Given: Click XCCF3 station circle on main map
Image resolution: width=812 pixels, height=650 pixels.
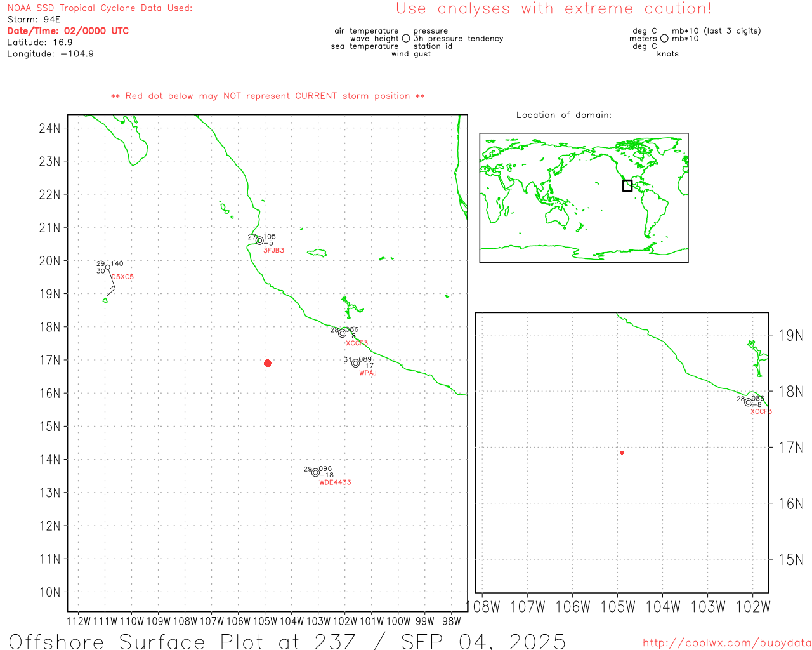Looking at the screenshot, I should pyautogui.click(x=342, y=333).
